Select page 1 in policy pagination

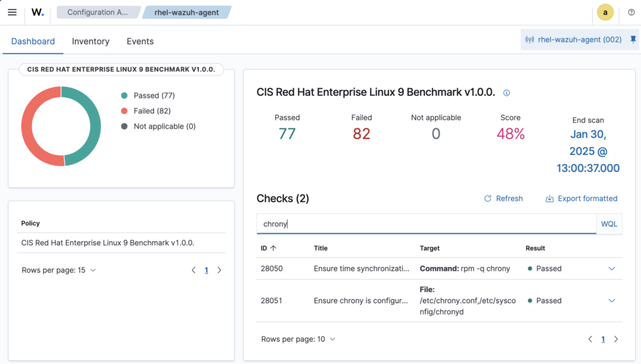point(207,270)
